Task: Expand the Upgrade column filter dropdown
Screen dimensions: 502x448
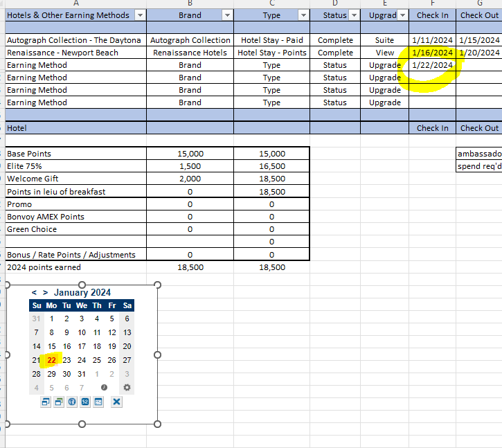Action: [x=402, y=15]
